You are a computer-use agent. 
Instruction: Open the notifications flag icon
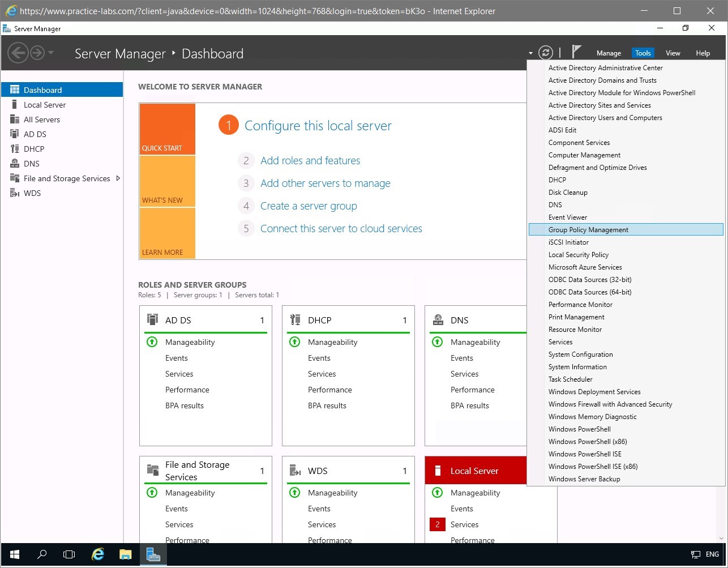(576, 52)
